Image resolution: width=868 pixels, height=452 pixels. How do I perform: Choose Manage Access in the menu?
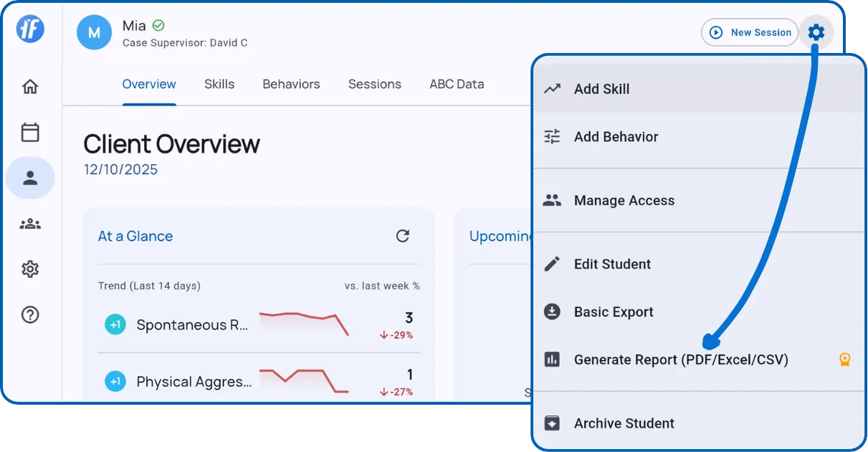click(x=624, y=201)
